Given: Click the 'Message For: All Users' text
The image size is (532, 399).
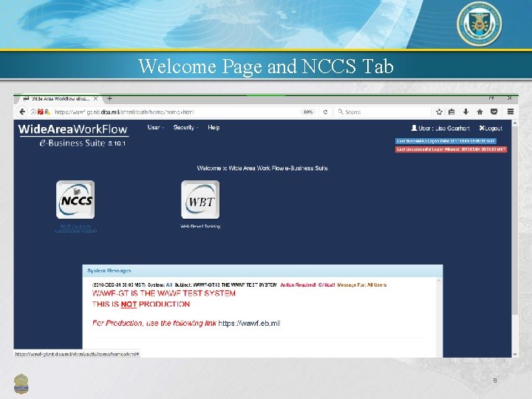Looking at the screenshot, I should click(361, 285).
